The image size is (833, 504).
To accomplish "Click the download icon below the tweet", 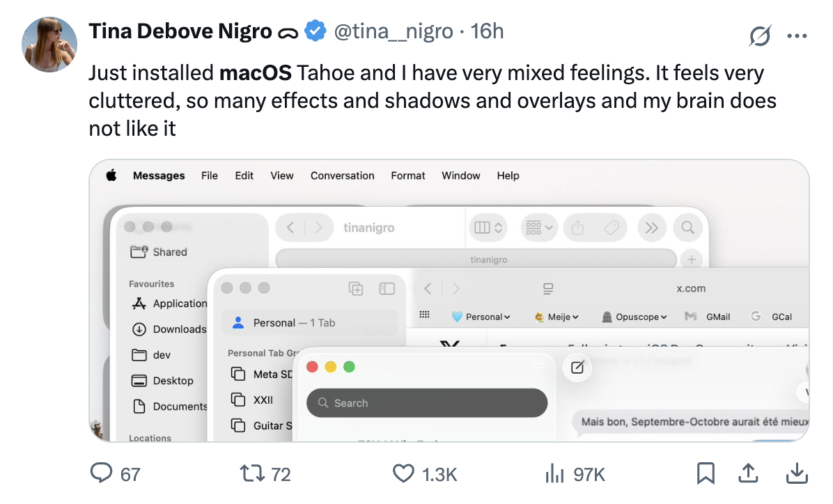I will pos(795,474).
